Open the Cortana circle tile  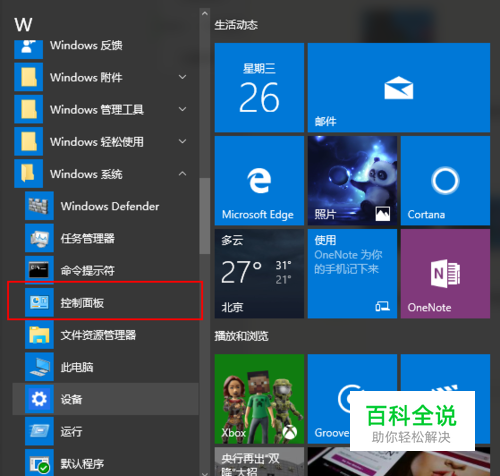tap(445, 181)
